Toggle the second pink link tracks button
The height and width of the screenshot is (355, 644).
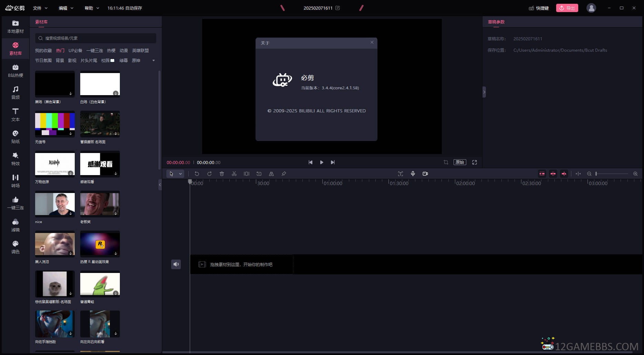click(x=553, y=174)
